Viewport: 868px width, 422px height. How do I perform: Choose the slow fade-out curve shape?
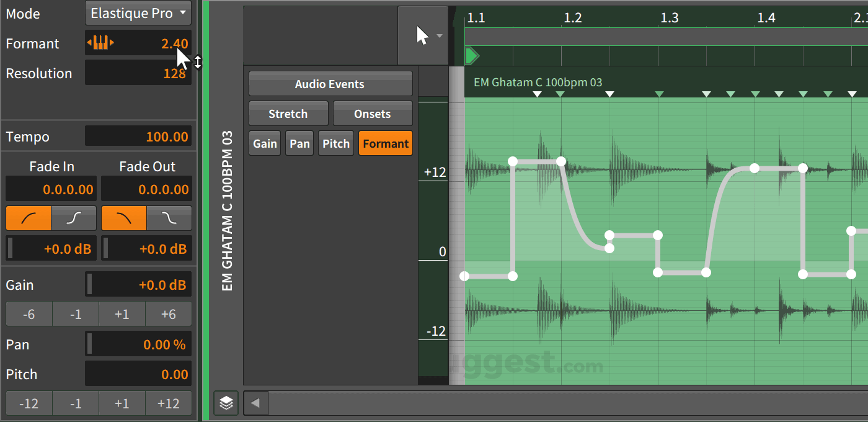pos(169,218)
